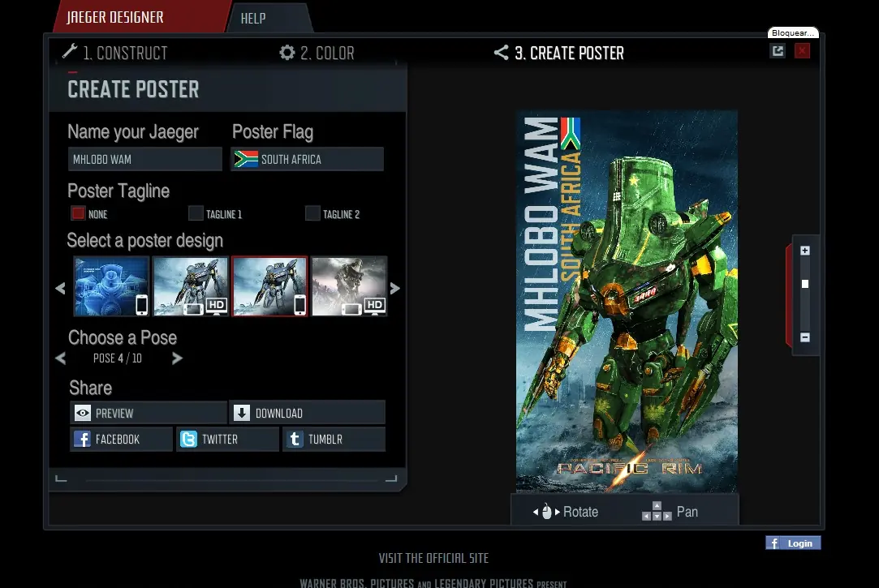Click the gear icon beside Color

(x=287, y=53)
